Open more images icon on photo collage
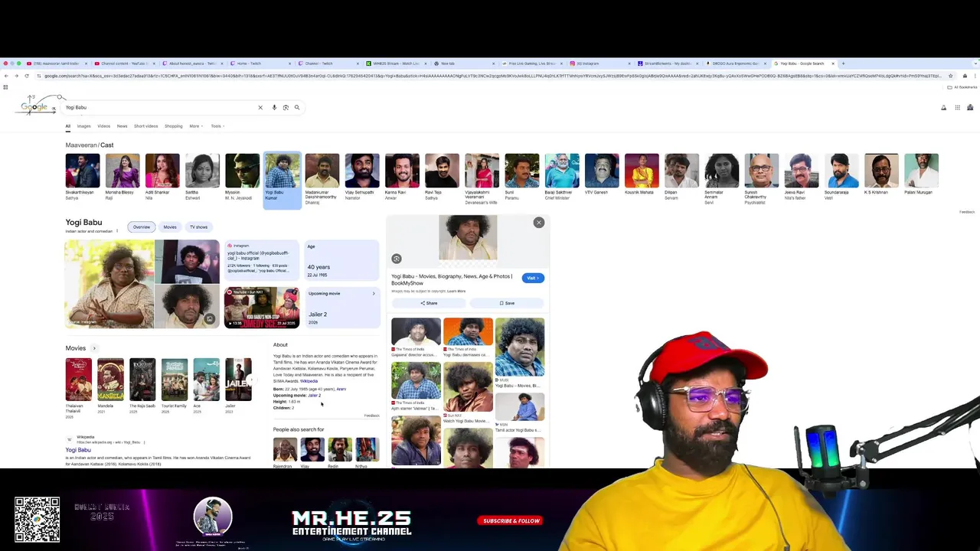Screen dimensions: 980x551 210,319
